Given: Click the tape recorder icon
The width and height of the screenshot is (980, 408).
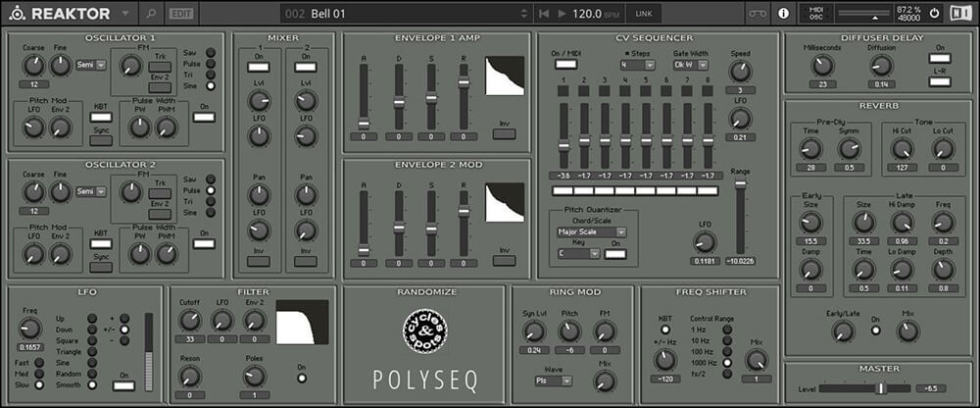Looking at the screenshot, I should tap(759, 13).
